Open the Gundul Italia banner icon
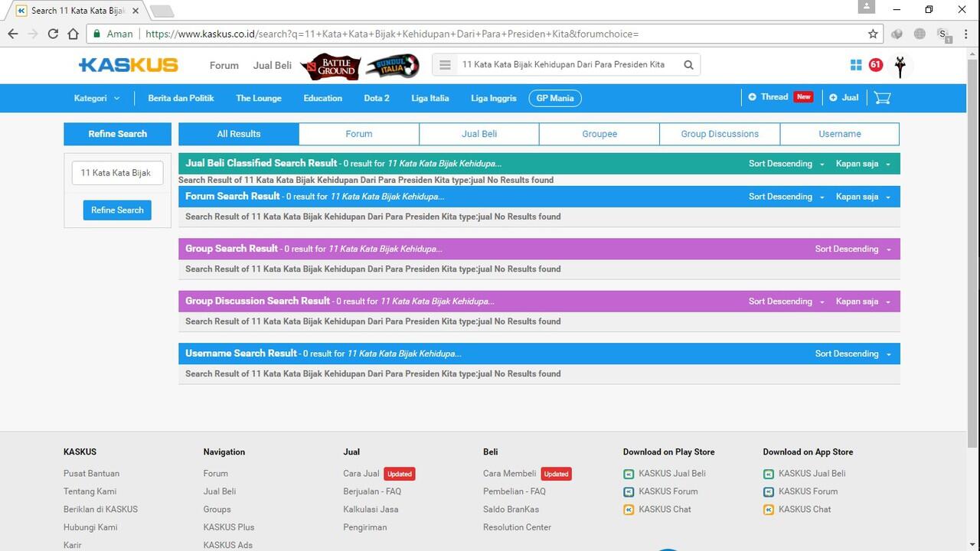This screenshot has height=551, width=980. pyautogui.click(x=392, y=66)
